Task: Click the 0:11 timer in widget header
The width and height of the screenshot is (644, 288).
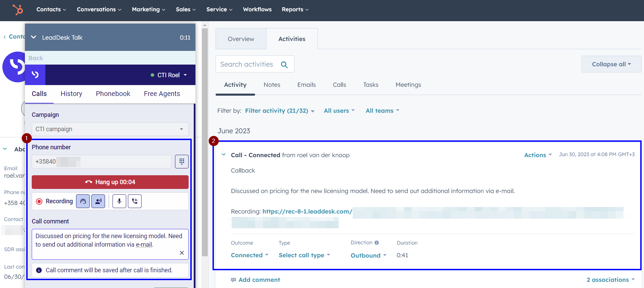Action: (185, 38)
